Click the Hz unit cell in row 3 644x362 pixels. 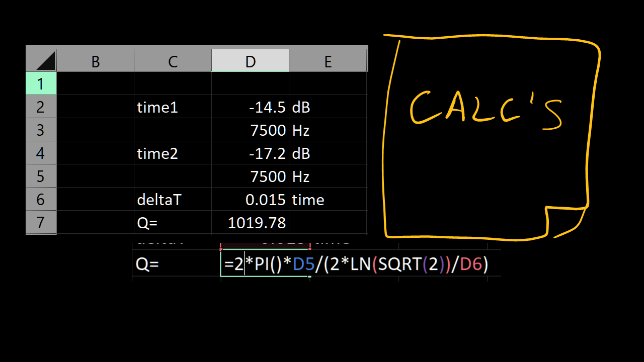point(328,130)
